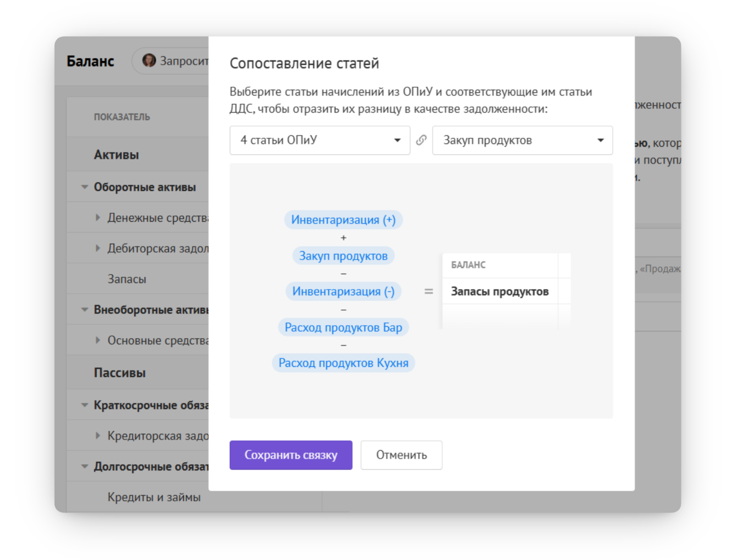Image resolution: width=731 pixels, height=560 pixels.
Task: Click the 'Сохранить связку' button
Action: pyautogui.click(x=291, y=455)
